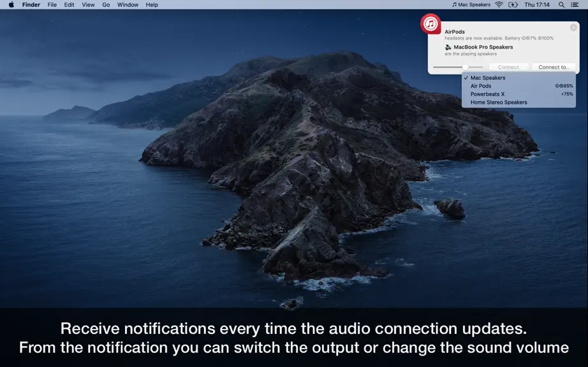
Task: Click the red music note app icon
Action: (x=430, y=24)
